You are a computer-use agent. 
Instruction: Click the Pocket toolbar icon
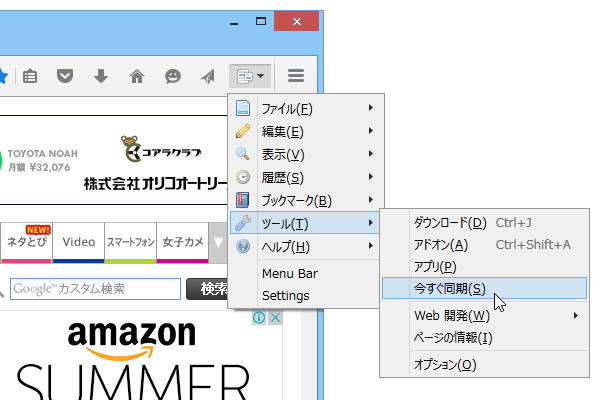coord(65,76)
